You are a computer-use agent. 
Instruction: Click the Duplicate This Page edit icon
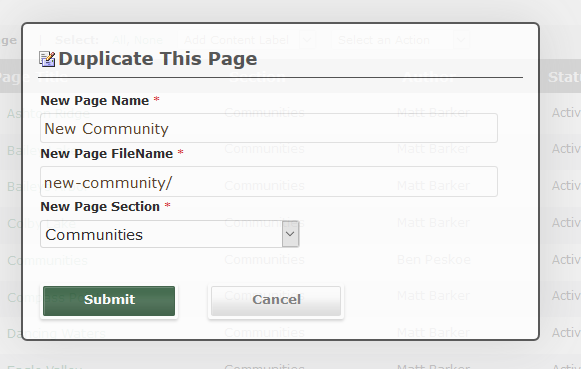(47, 59)
